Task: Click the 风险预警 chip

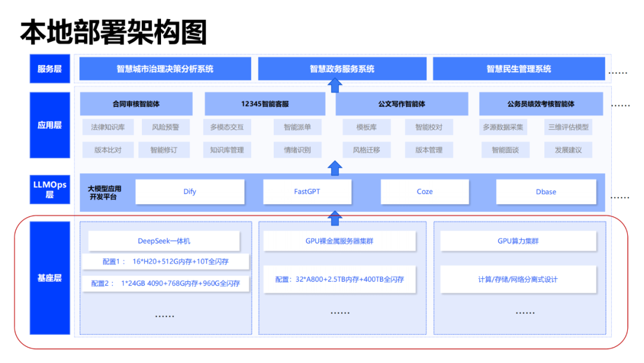Action: pos(166,127)
